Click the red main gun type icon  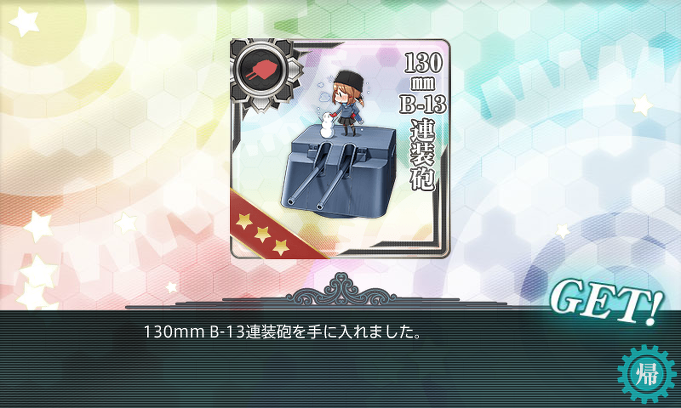[259, 70]
